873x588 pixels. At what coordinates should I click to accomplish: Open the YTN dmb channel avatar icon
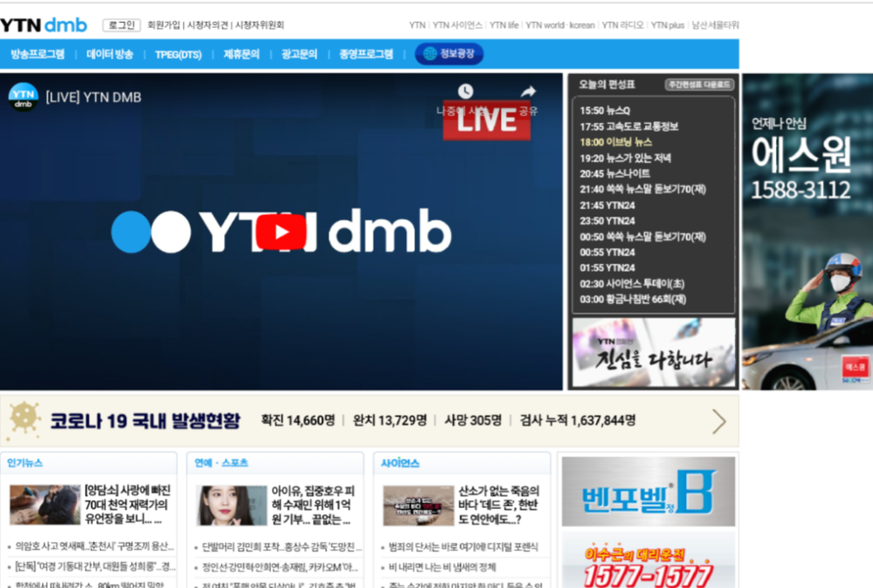click(23, 97)
